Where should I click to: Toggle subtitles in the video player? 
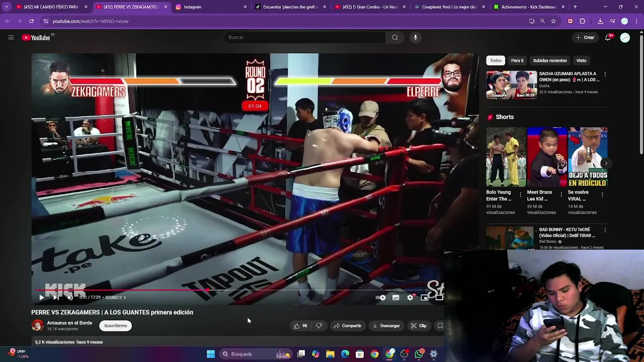[x=396, y=298]
